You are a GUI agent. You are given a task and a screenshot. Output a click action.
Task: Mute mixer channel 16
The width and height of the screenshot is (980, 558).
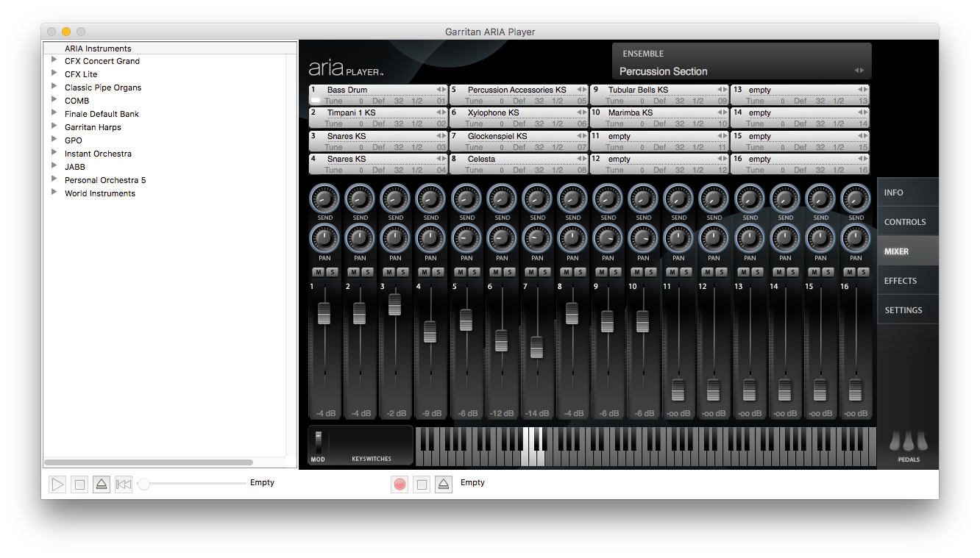849,272
